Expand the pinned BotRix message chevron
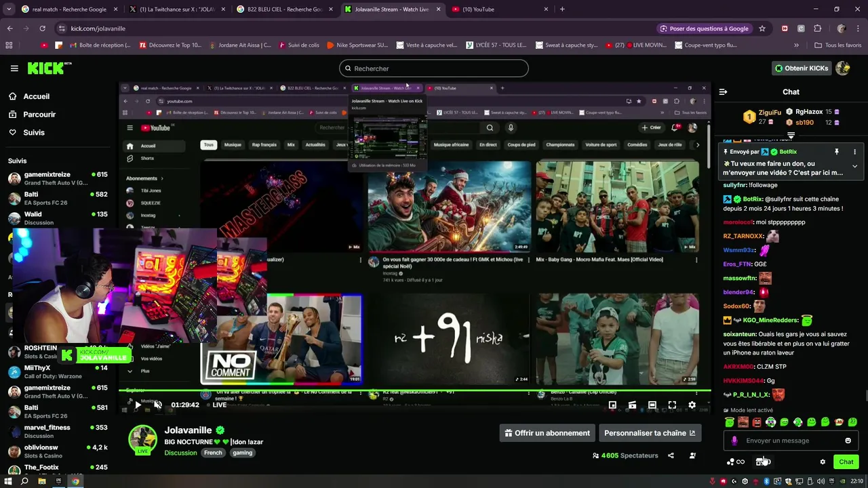 pyautogui.click(x=854, y=166)
